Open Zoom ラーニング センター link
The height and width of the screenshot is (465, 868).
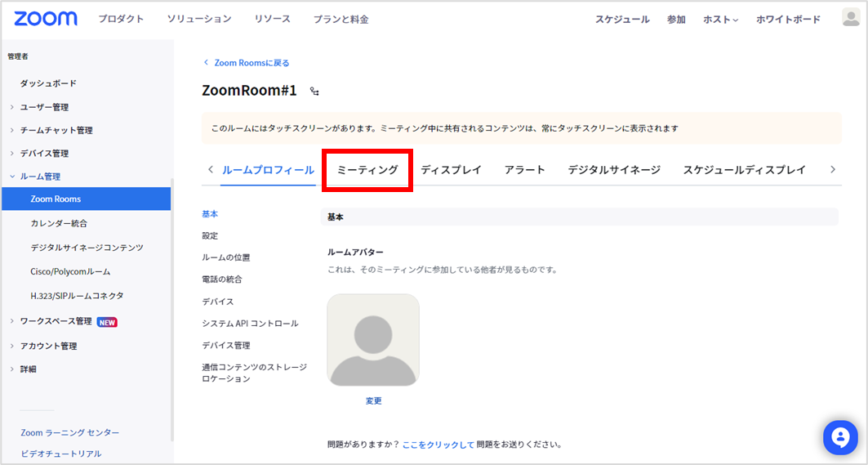[x=69, y=432]
